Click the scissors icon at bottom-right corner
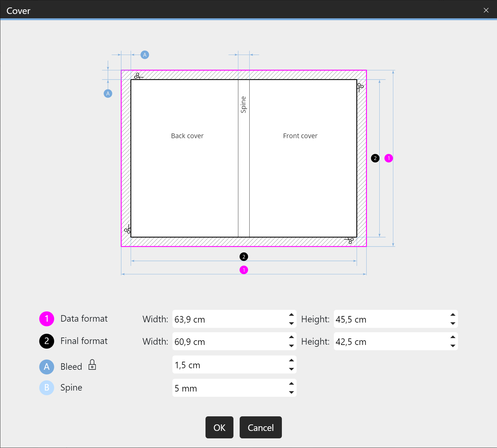The width and height of the screenshot is (497, 448). coord(350,240)
